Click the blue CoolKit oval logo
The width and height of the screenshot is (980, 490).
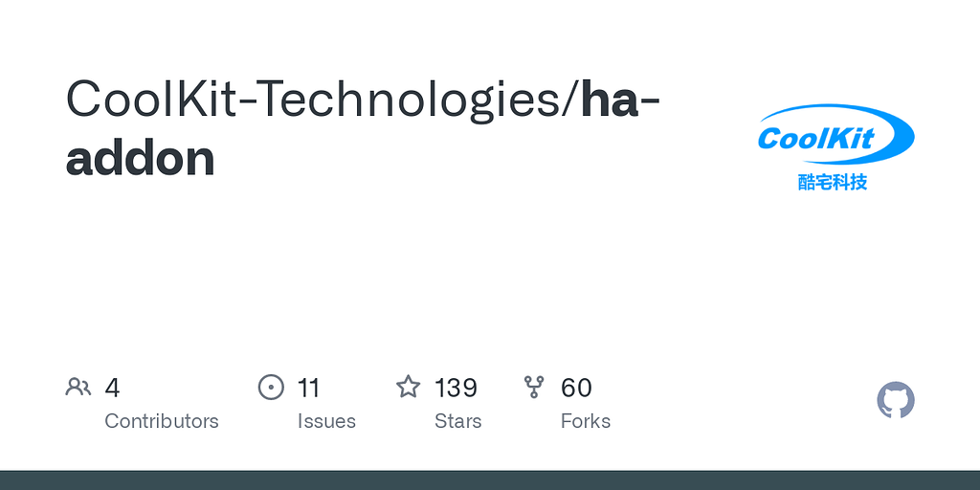coord(835,137)
